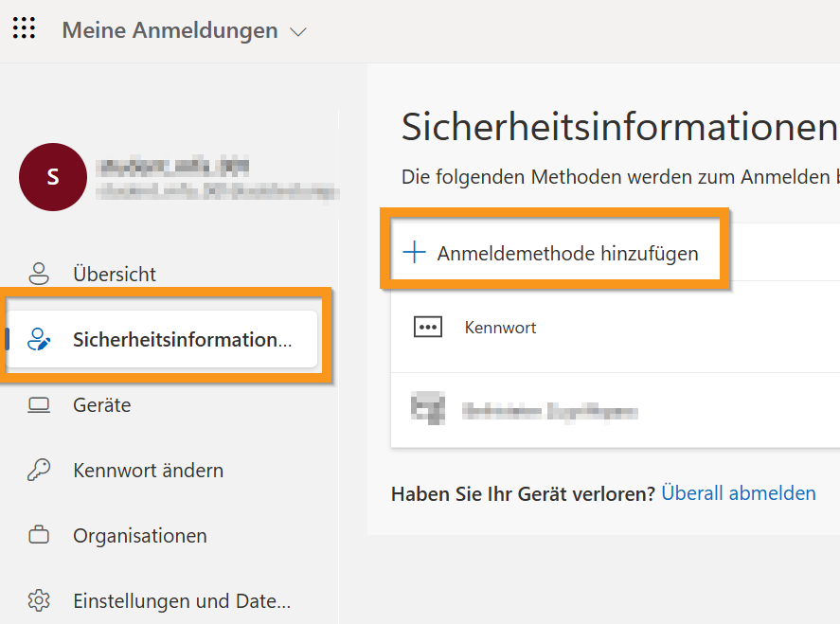Select Sicherheitsinformationen in the sidebar
Image resolution: width=840 pixels, height=624 pixels.
pyautogui.click(x=182, y=340)
